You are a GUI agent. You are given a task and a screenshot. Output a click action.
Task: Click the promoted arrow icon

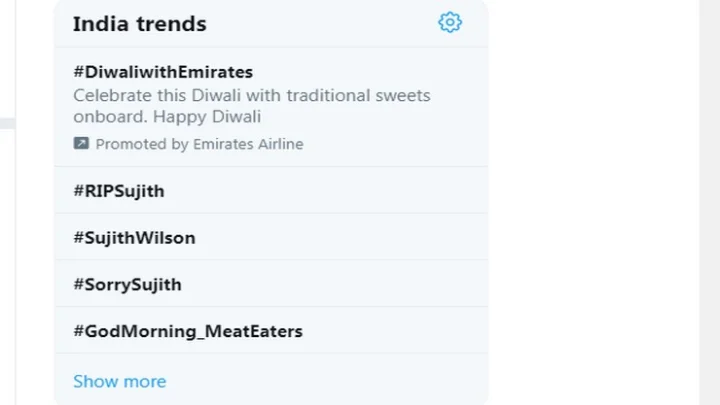[81, 144]
